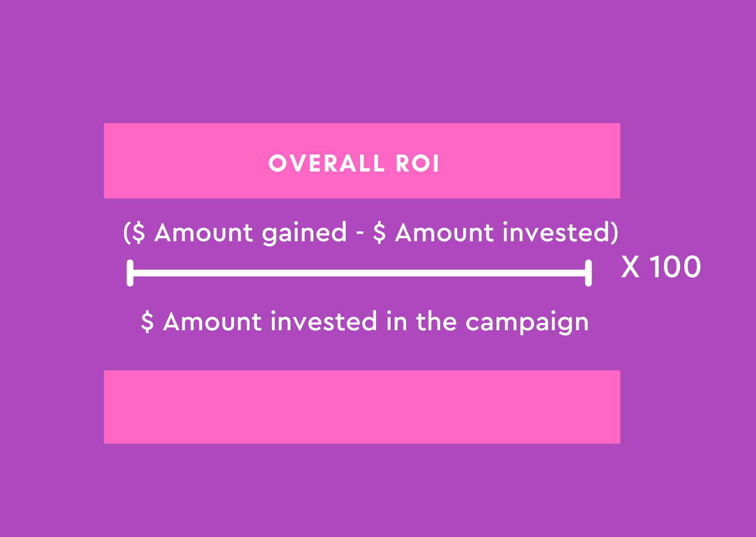
Task: Click the minus sign in numerator
Action: coord(360,234)
